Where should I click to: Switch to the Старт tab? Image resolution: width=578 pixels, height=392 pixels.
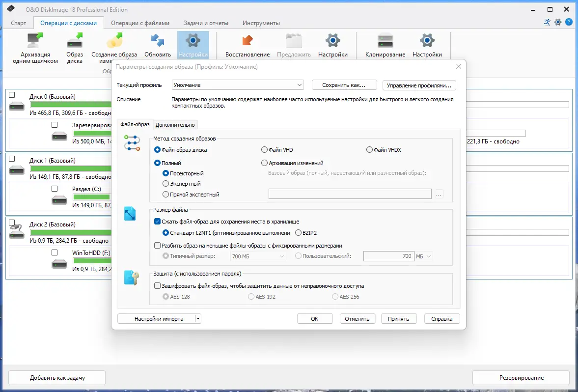tap(19, 23)
